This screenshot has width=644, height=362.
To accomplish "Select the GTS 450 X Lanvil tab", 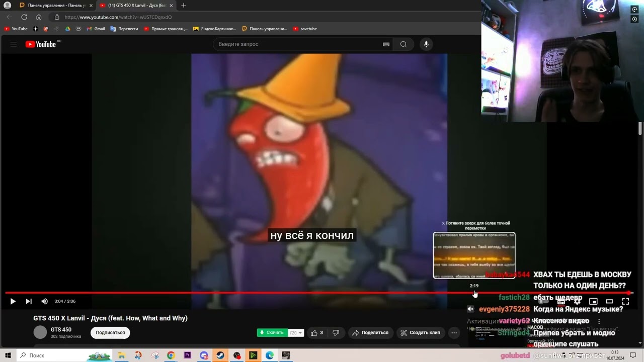I will coord(136,6).
